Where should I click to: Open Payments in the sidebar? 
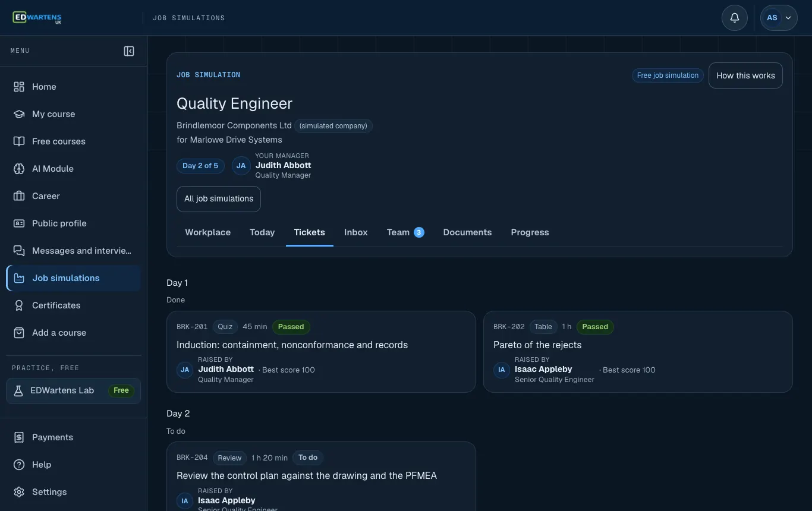click(x=73, y=437)
